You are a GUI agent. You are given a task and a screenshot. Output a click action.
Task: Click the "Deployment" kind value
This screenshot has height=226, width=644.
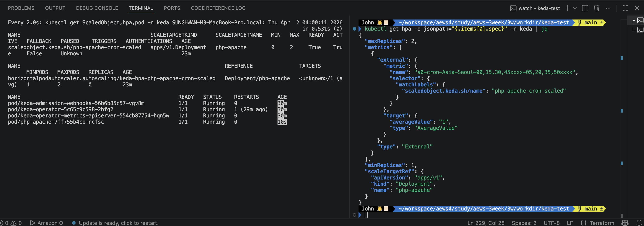click(414, 184)
